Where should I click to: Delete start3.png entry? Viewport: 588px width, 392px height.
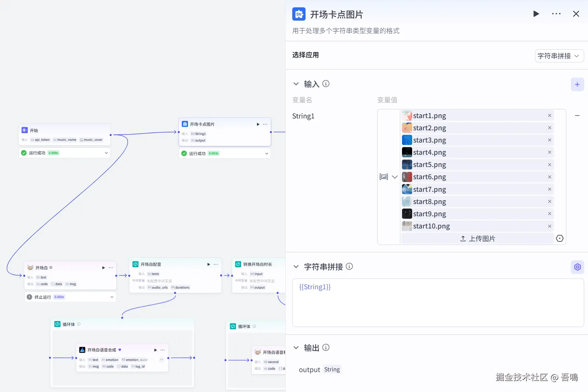(550, 140)
